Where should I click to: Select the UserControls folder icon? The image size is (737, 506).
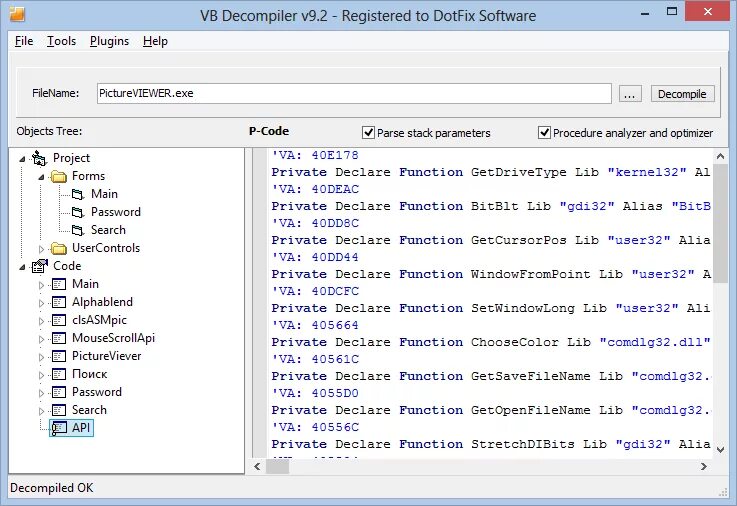[x=59, y=248]
